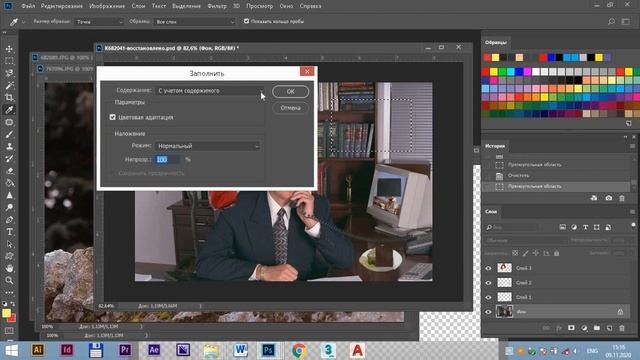Screen dimensions: 640x360
Task: Create a new layer icon
Action: (x=609, y=328)
